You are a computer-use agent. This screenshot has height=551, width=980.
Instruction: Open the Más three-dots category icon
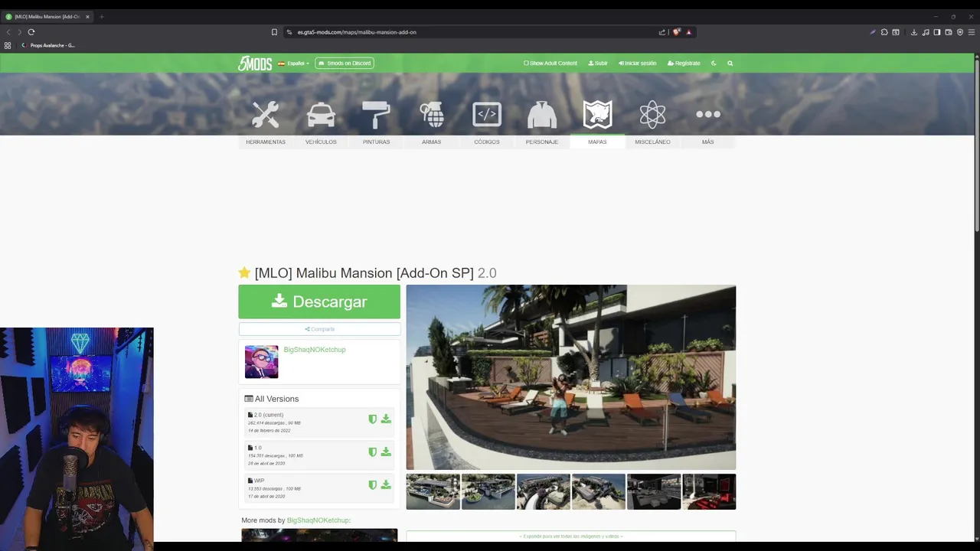tap(708, 114)
